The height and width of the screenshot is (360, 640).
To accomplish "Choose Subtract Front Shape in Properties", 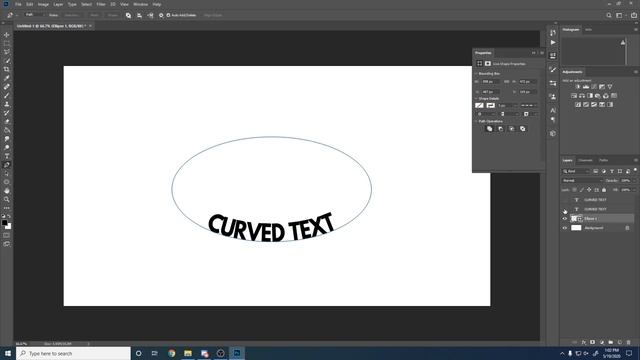I will pyautogui.click(x=500, y=129).
